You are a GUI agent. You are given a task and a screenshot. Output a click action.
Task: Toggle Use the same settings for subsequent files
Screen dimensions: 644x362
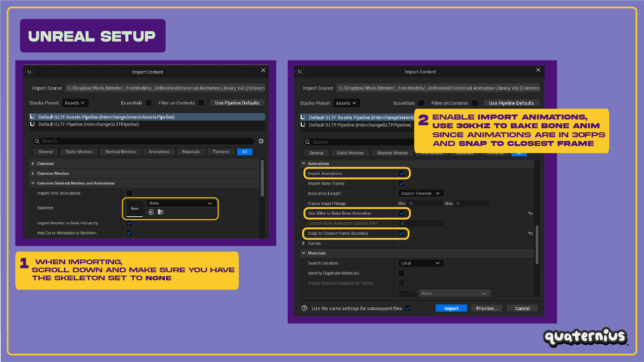[408, 308]
